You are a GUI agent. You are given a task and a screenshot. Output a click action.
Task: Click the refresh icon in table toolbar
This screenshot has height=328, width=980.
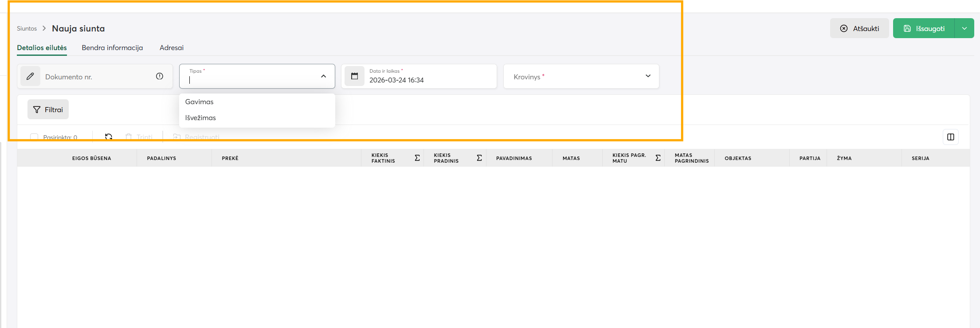pyautogui.click(x=109, y=137)
